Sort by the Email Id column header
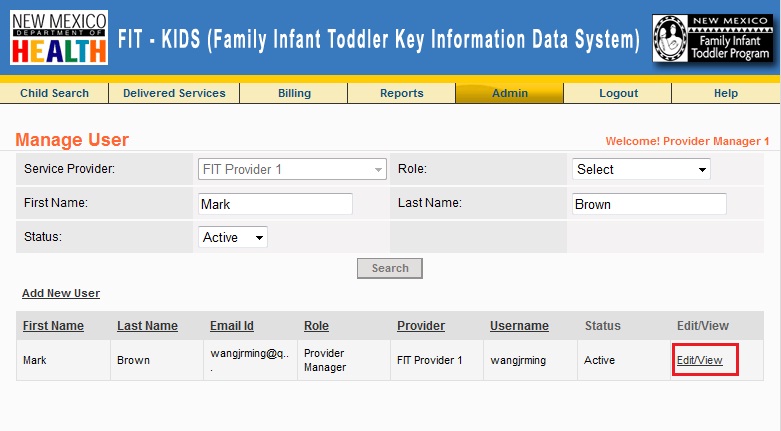This screenshot has width=781, height=431. [x=232, y=326]
